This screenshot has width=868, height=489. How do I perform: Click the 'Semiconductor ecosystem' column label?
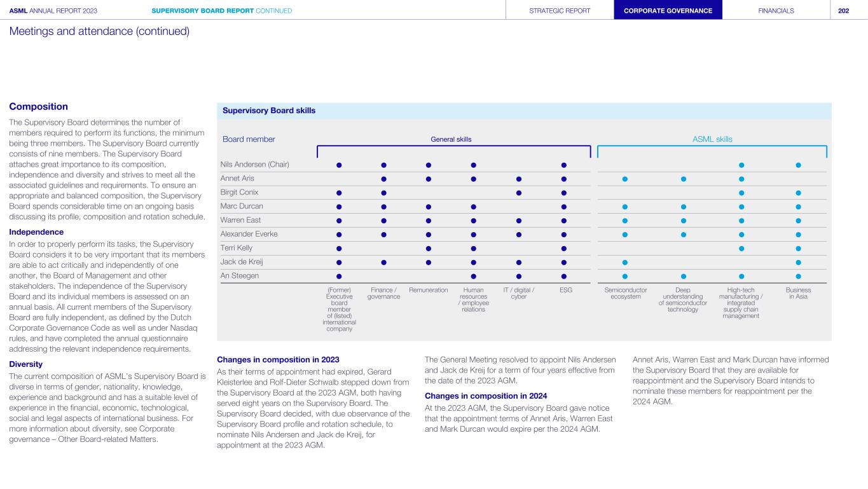click(626, 293)
